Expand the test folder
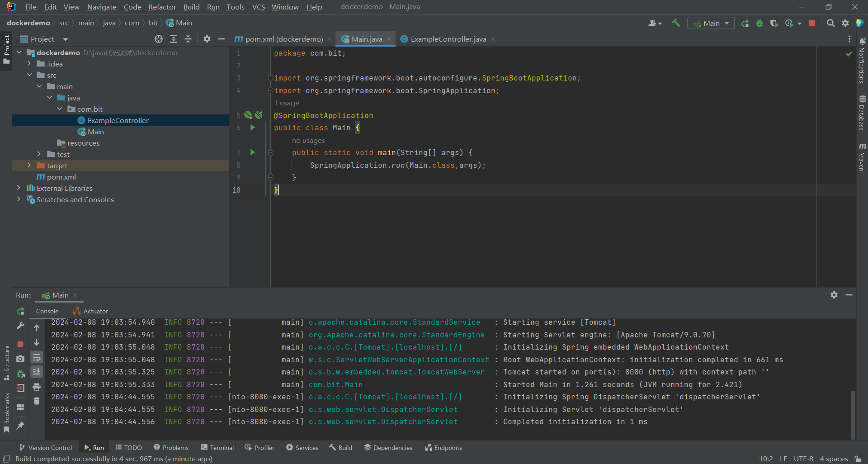The height and width of the screenshot is (464, 868). (x=39, y=154)
